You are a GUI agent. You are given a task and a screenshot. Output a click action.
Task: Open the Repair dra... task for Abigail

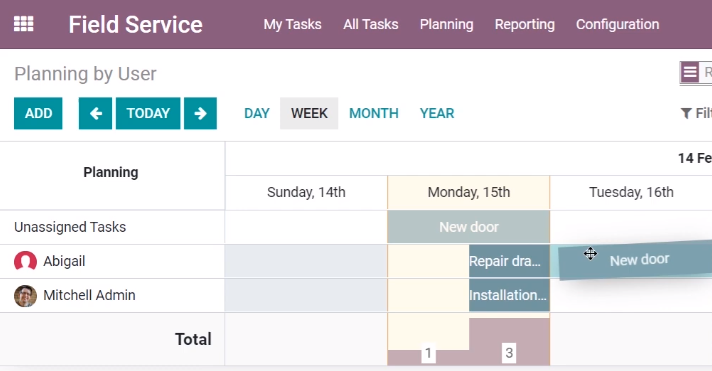(x=509, y=261)
